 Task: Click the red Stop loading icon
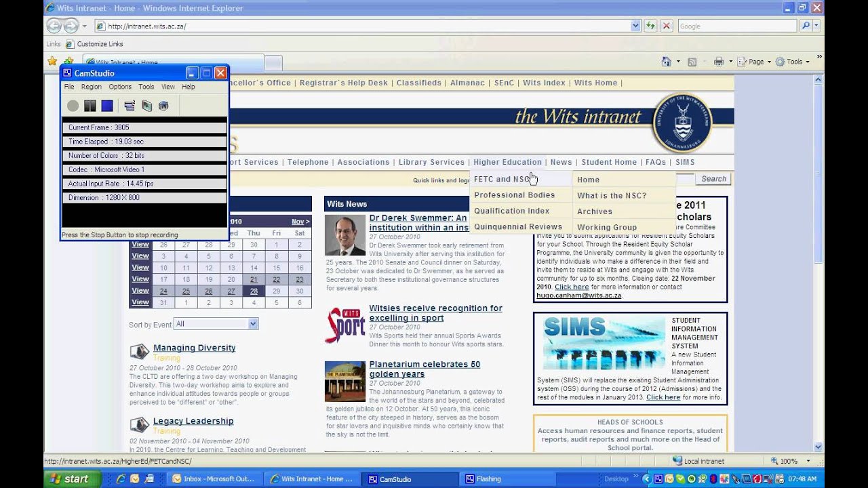[666, 26]
